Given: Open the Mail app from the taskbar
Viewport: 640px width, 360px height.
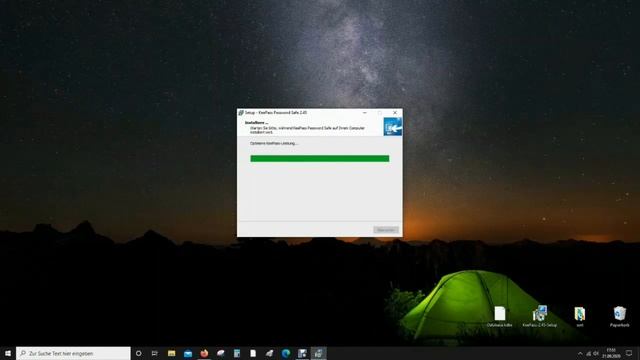Looking at the screenshot, I should tap(188, 353).
